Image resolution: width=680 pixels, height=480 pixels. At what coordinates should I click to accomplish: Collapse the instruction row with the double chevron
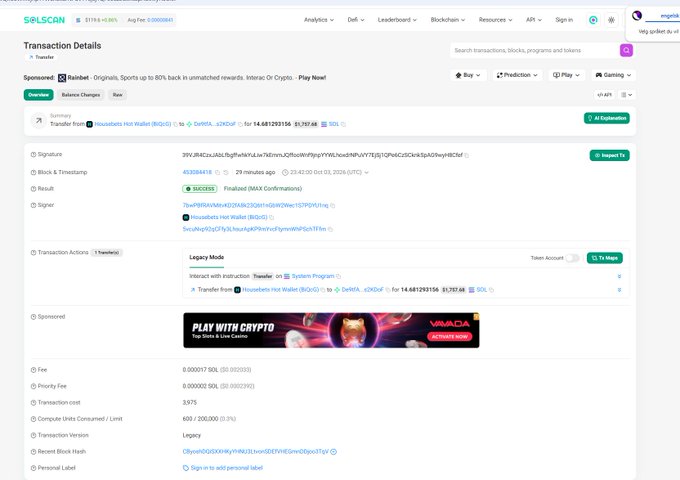(x=619, y=276)
